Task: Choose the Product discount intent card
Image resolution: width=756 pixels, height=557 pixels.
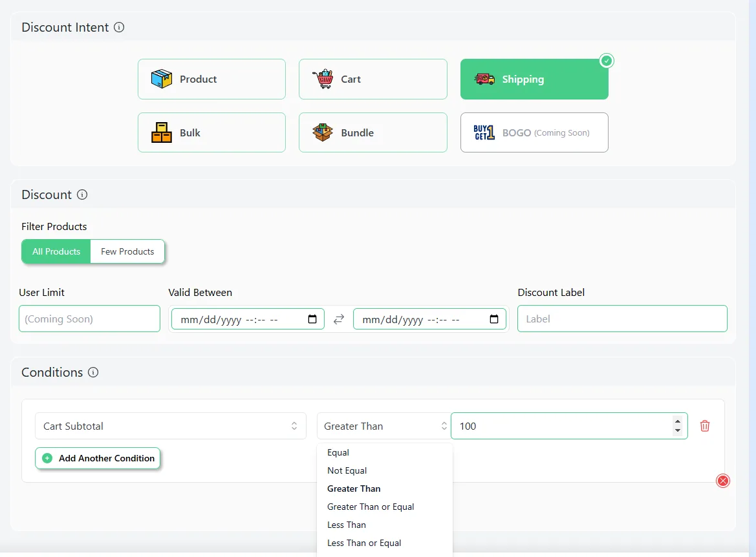Action: click(x=211, y=79)
